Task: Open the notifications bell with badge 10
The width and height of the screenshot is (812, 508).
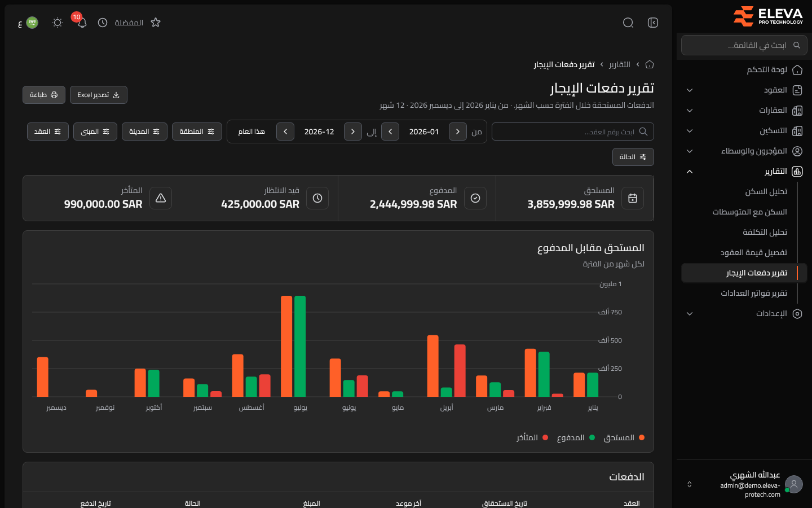Action: click(x=82, y=23)
